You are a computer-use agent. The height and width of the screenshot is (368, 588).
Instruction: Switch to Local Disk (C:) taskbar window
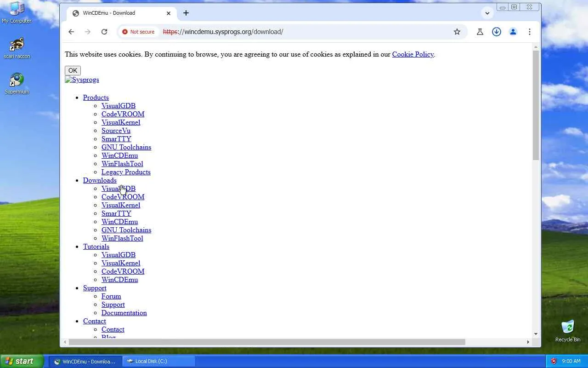pyautogui.click(x=159, y=361)
